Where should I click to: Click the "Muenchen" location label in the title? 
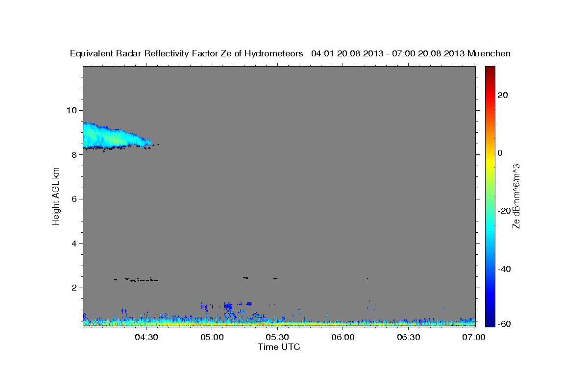coord(489,53)
